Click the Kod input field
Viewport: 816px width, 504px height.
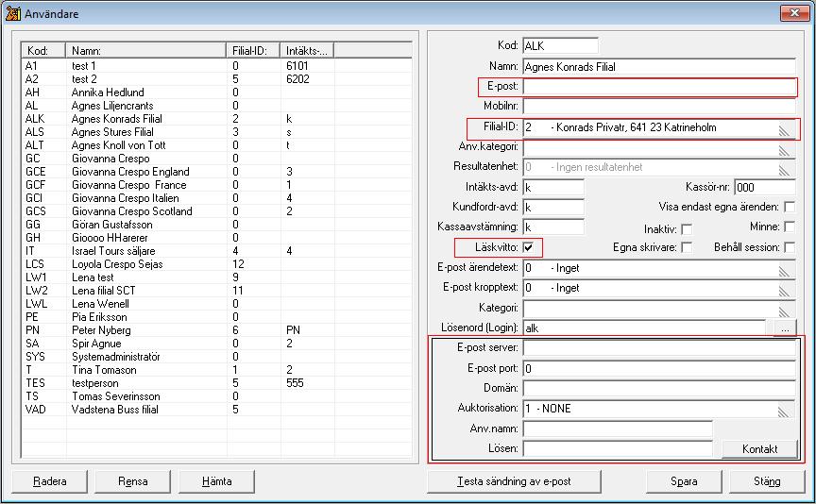tap(560, 45)
